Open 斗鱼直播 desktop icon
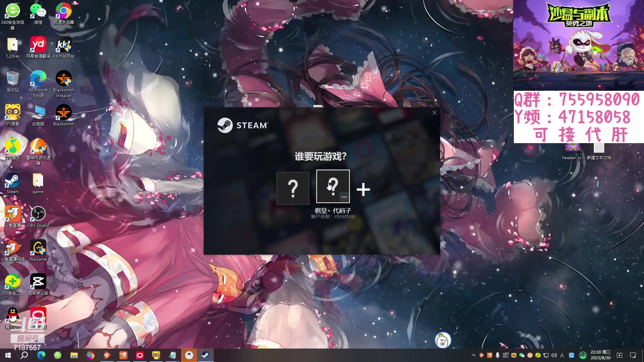Viewport: 644px width, 362px height. point(13,217)
